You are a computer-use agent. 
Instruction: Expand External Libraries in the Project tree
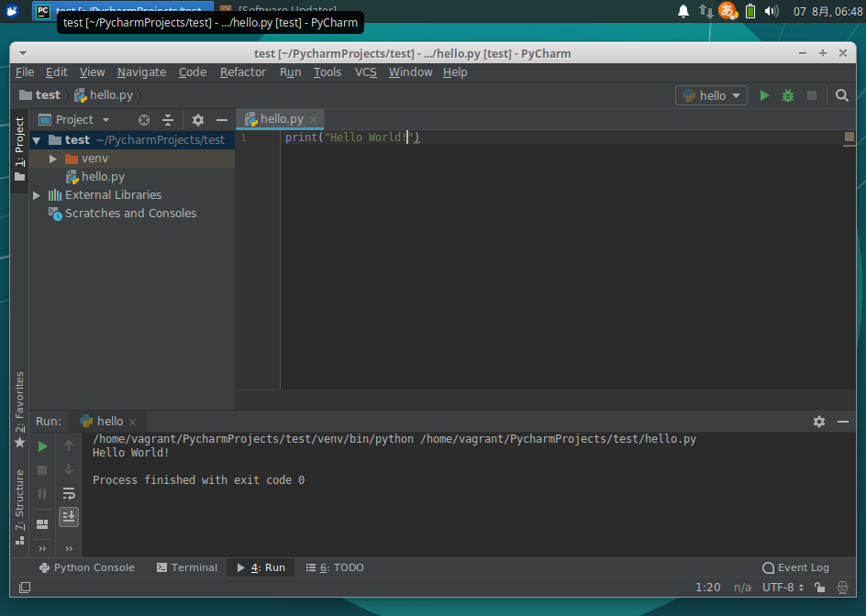37,194
